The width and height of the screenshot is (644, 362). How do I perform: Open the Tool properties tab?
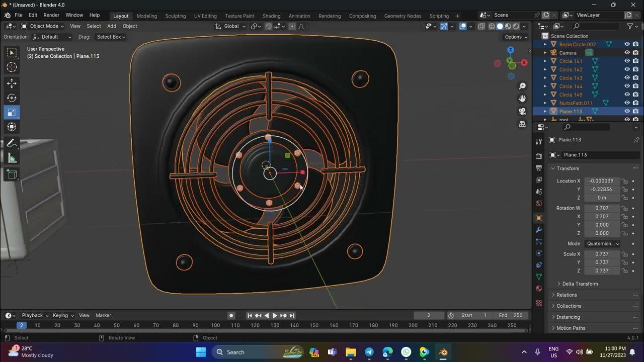tap(539, 142)
